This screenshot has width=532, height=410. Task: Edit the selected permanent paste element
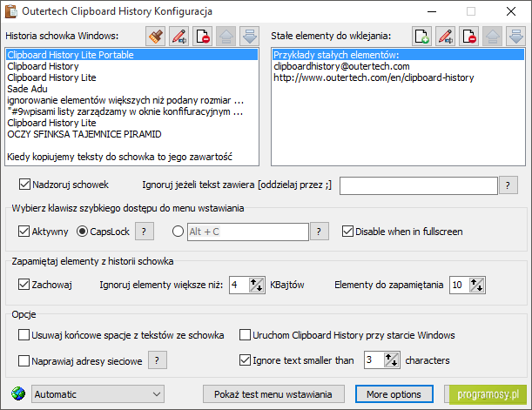tap(446, 36)
